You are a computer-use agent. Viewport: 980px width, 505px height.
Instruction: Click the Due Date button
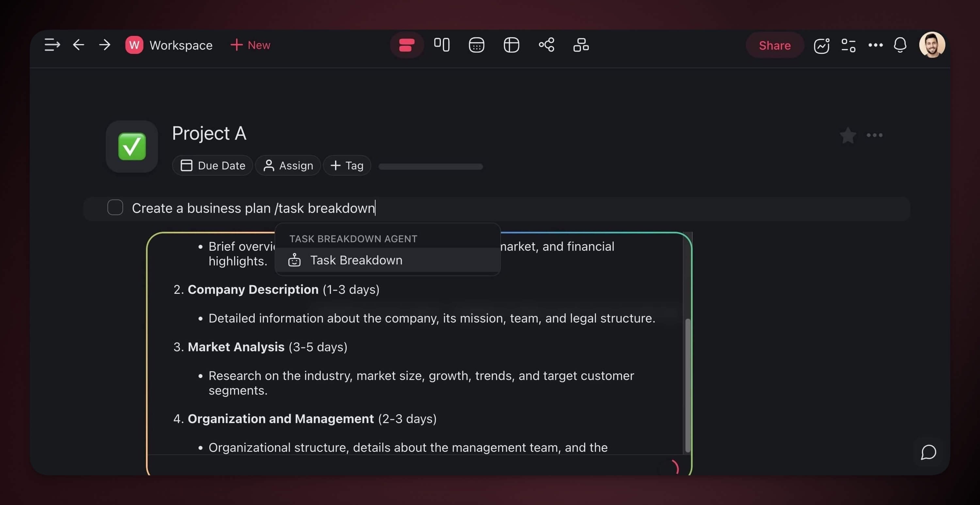click(213, 166)
